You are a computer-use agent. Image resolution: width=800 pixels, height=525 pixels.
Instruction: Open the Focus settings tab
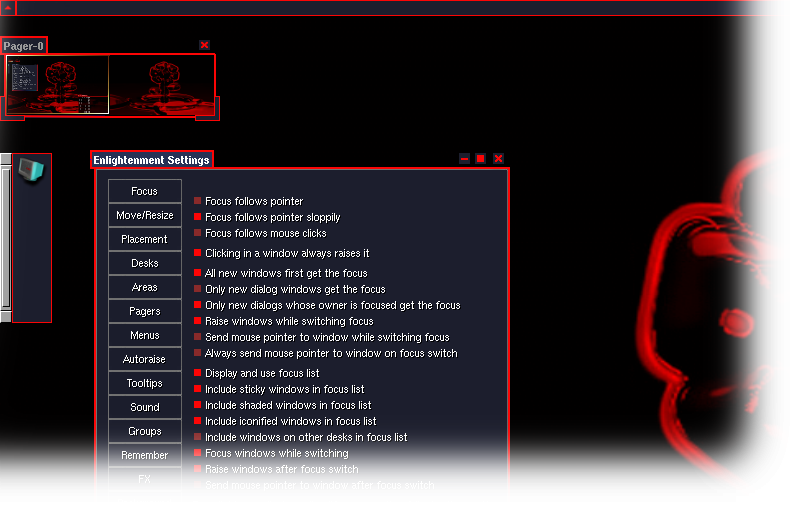pos(145,191)
